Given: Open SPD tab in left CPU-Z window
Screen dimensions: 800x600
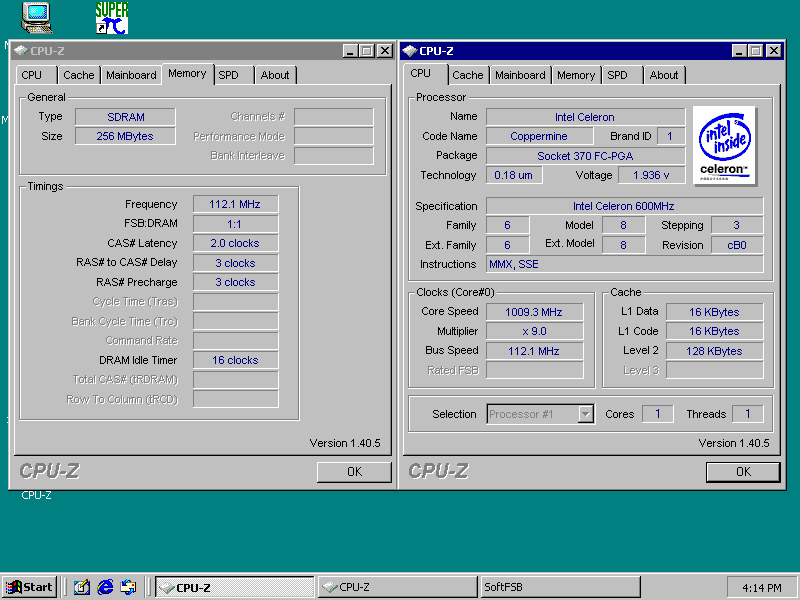Looking at the screenshot, I should (x=233, y=75).
